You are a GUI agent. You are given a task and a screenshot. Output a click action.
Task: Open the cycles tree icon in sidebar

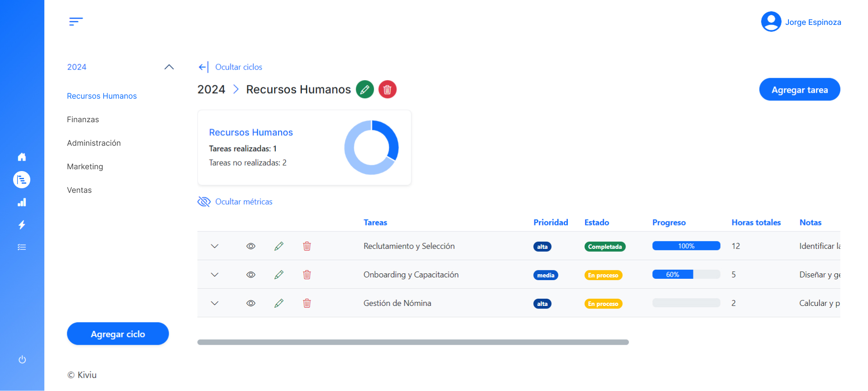pos(22,180)
